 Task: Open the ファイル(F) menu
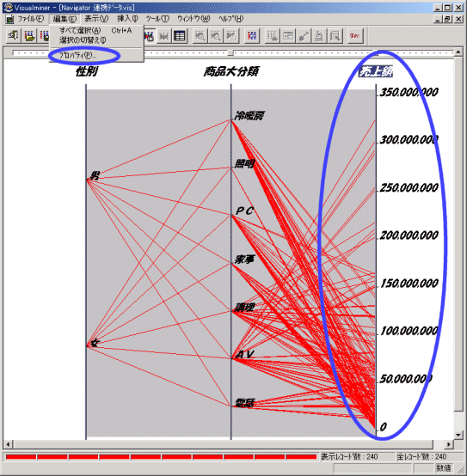(x=31, y=19)
